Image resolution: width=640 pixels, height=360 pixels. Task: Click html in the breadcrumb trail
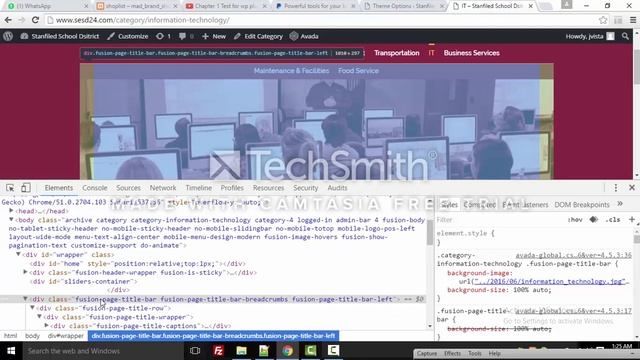[x=10, y=336]
